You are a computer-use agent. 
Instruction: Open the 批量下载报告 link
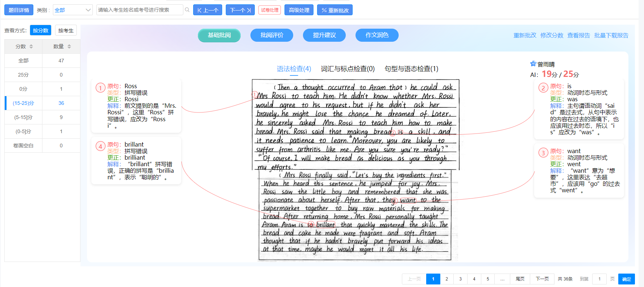(x=611, y=35)
